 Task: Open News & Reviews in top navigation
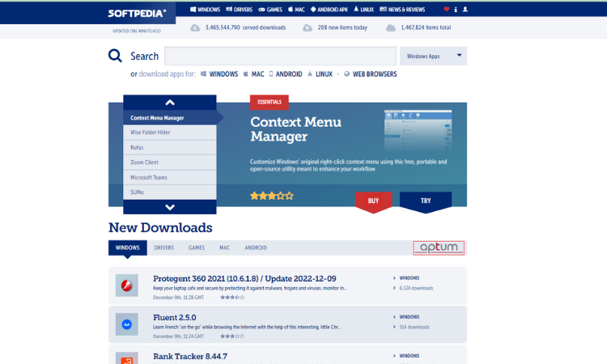click(x=402, y=10)
